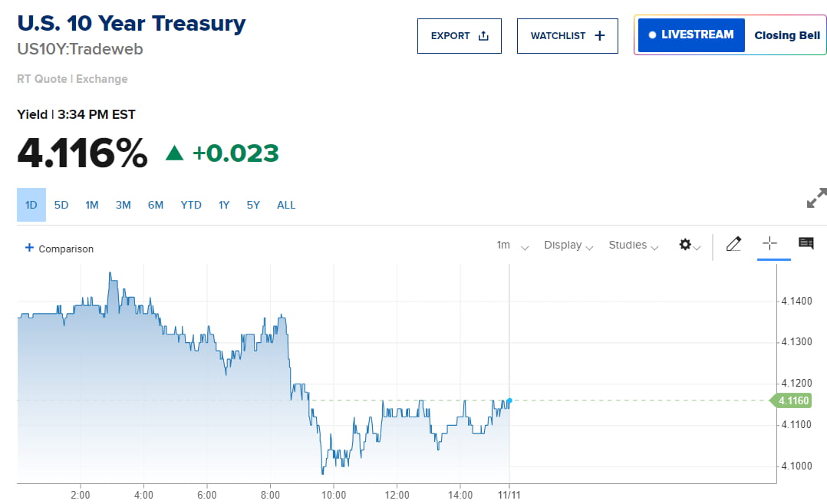The width and height of the screenshot is (827, 504).
Task: Toggle the crosshair tool icon
Action: click(x=769, y=244)
